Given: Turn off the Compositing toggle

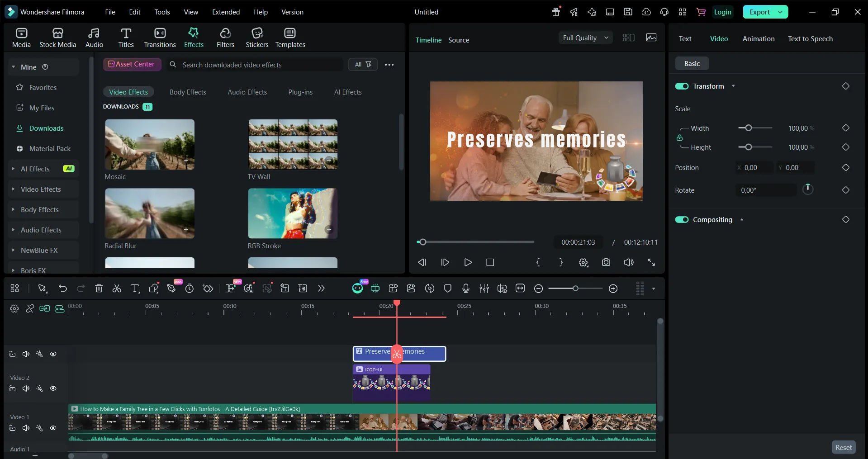Looking at the screenshot, I should click(682, 219).
